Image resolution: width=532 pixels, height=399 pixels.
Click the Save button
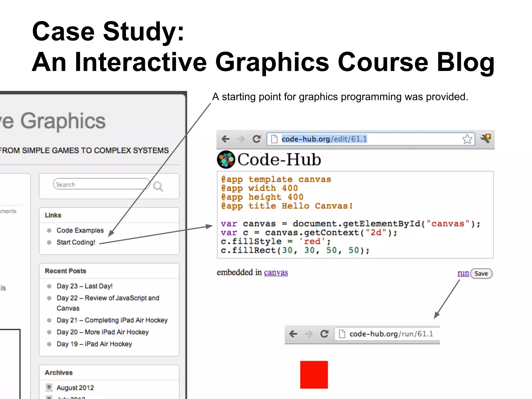pyautogui.click(x=481, y=274)
